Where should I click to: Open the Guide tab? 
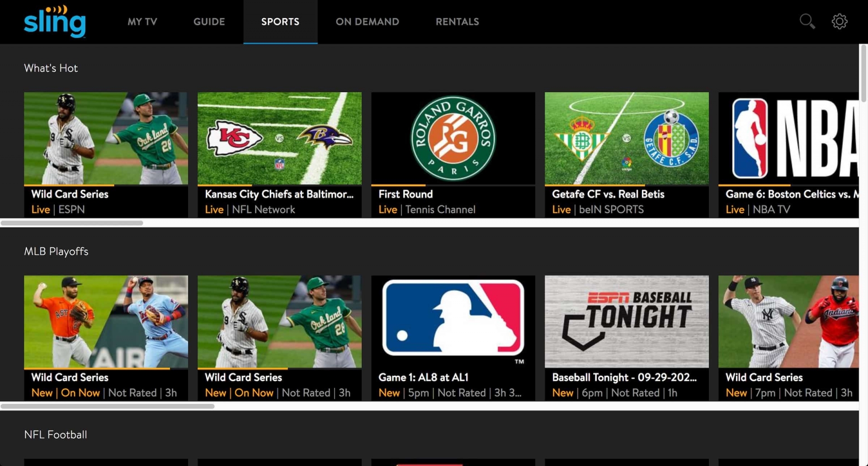pyautogui.click(x=209, y=22)
